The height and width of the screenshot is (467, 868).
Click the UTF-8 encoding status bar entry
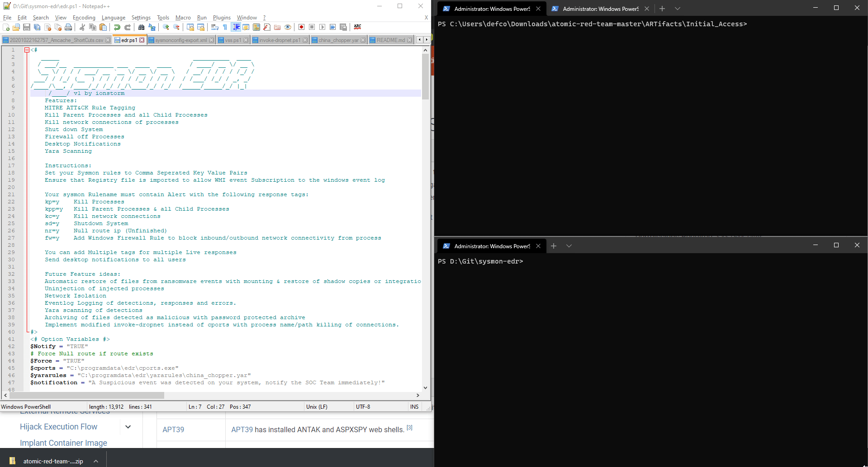(x=363, y=407)
